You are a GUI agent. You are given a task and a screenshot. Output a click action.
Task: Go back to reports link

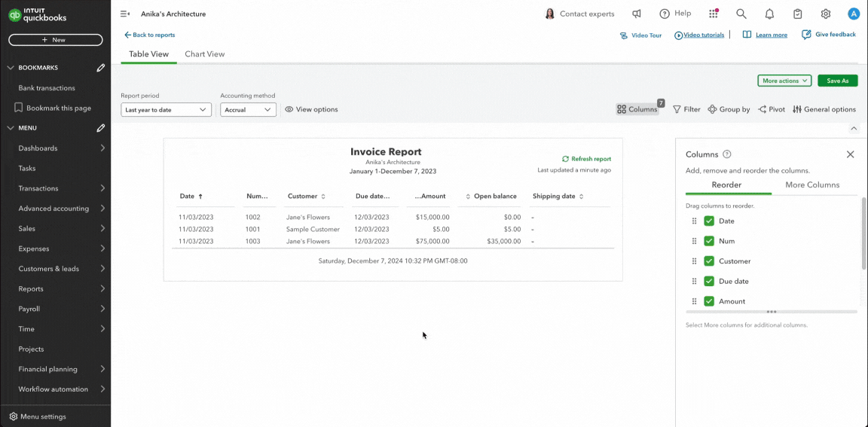pos(149,35)
